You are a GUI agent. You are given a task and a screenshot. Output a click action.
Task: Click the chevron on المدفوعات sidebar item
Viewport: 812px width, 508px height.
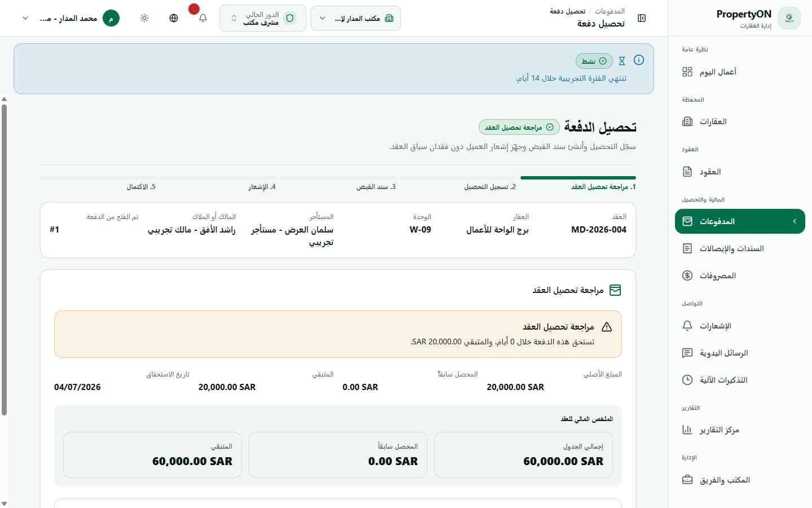click(x=795, y=221)
